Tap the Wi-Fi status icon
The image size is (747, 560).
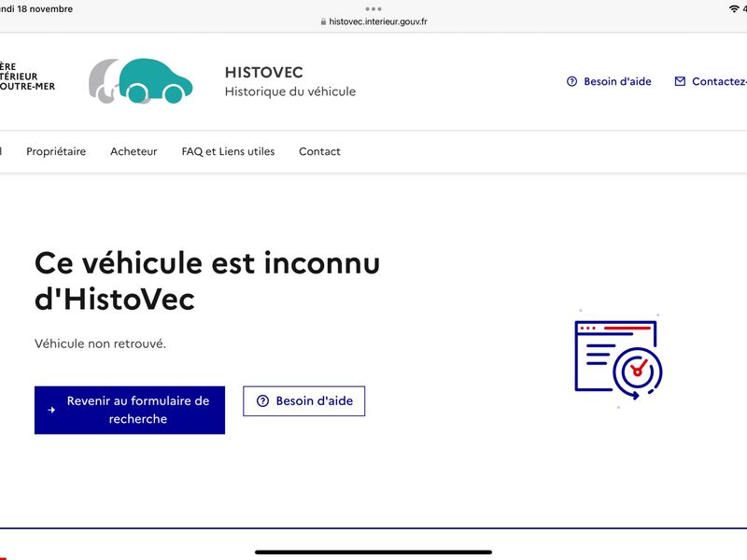[734, 9]
